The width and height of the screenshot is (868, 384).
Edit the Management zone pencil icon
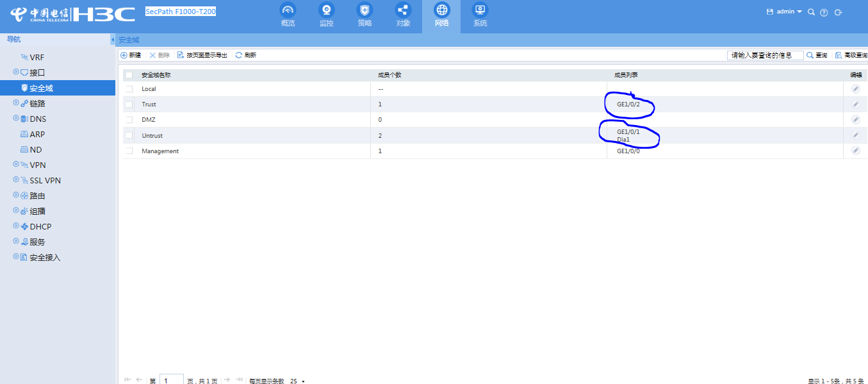click(x=855, y=150)
